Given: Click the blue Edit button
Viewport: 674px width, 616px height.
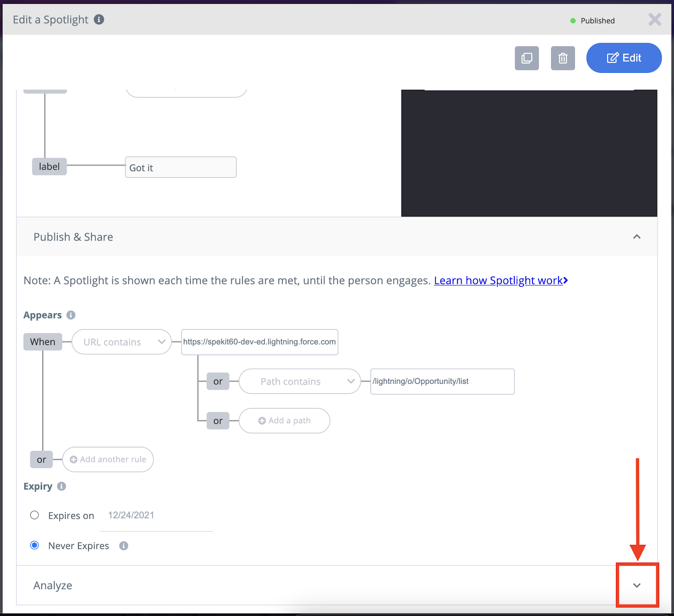Looking at the screenshot, I should 624,58.
